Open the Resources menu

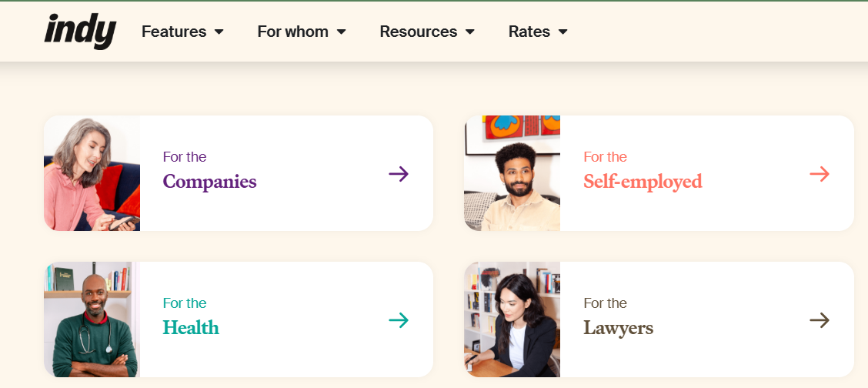click(418, 32)
